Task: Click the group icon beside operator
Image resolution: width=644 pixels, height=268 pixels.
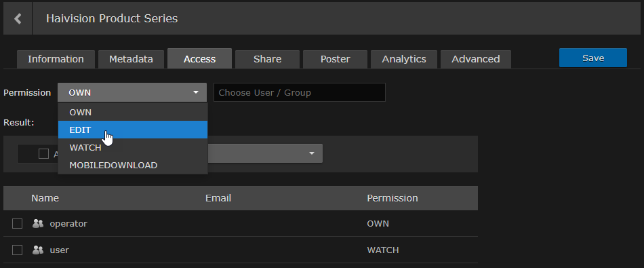Action: (x=38, y=224)
